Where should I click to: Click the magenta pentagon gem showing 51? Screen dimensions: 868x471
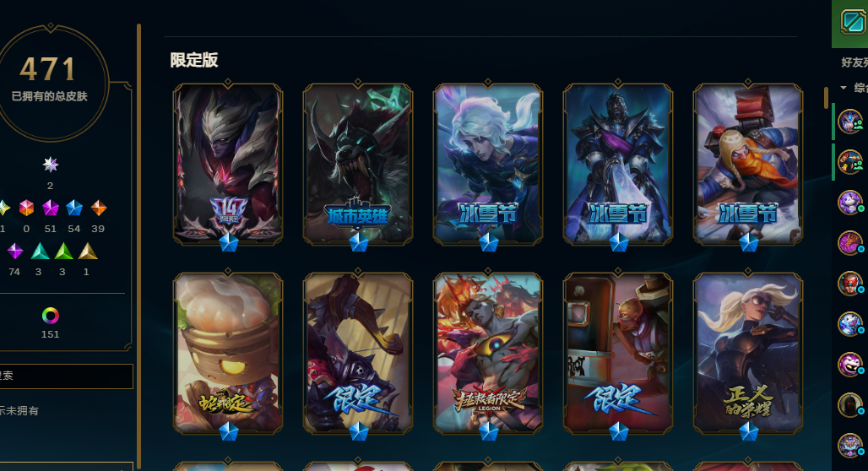point(51,208)
